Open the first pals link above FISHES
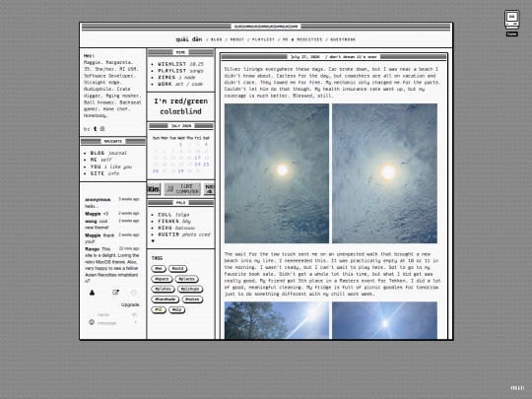 pyautogui.click(x=173, y=215)
